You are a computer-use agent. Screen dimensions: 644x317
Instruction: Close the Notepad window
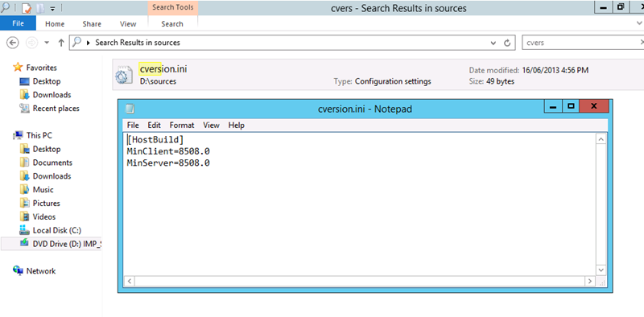pyautogui.click(x=594, y=106)
